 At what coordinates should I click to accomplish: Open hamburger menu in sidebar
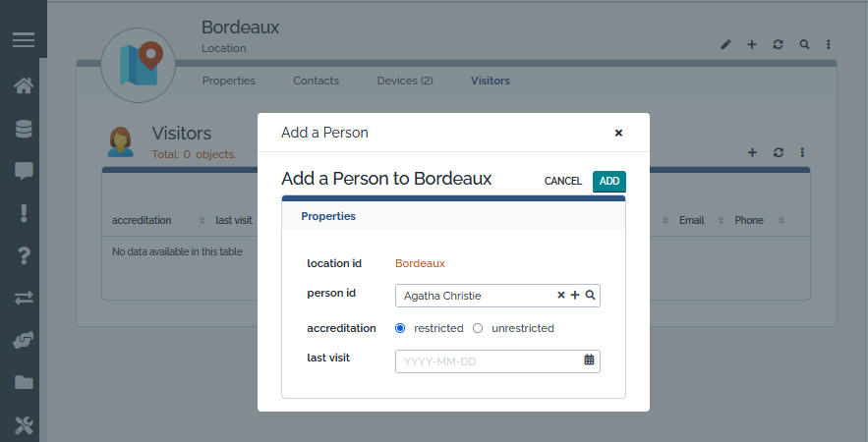tap(24, 40)
